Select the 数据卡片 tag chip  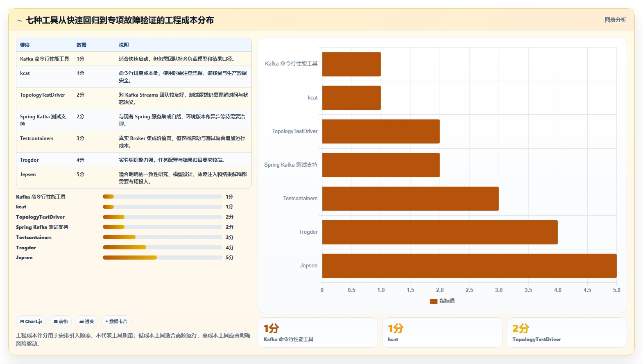click(x=116, y=321)
